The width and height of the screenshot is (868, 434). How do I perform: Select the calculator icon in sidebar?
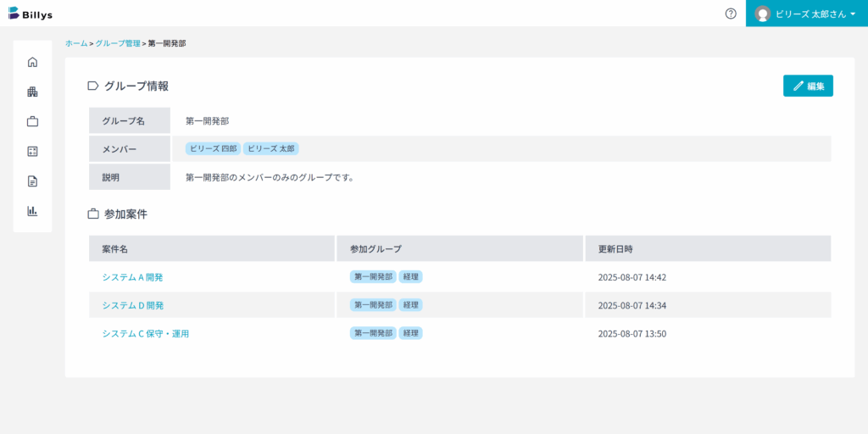coord(33,151)
